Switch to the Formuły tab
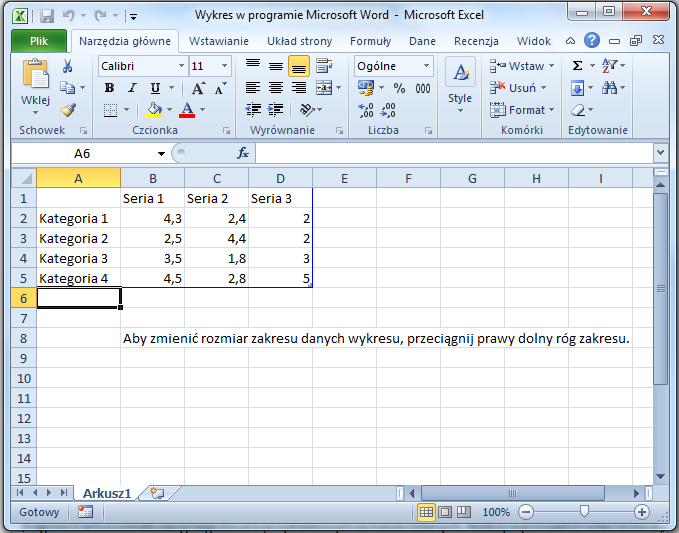This screenshot has height=533, width=679. pyautogui.click(x=370, y=41)
